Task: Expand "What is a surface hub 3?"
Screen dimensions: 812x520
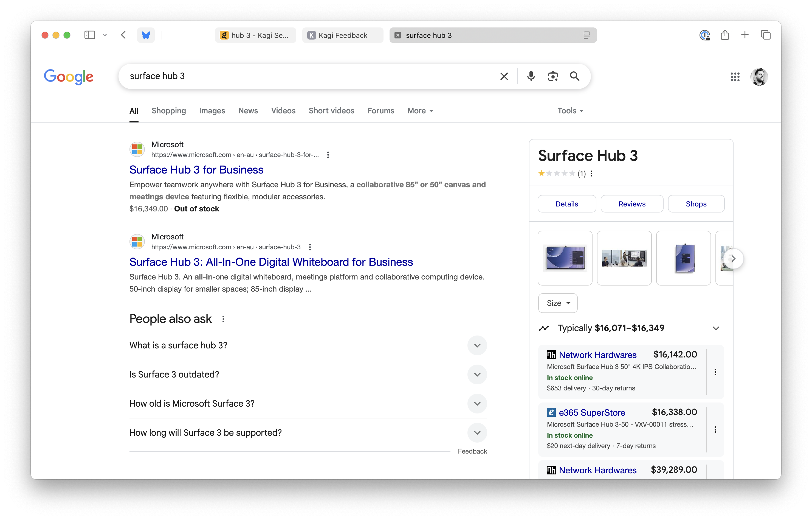Action: point(477,345)
